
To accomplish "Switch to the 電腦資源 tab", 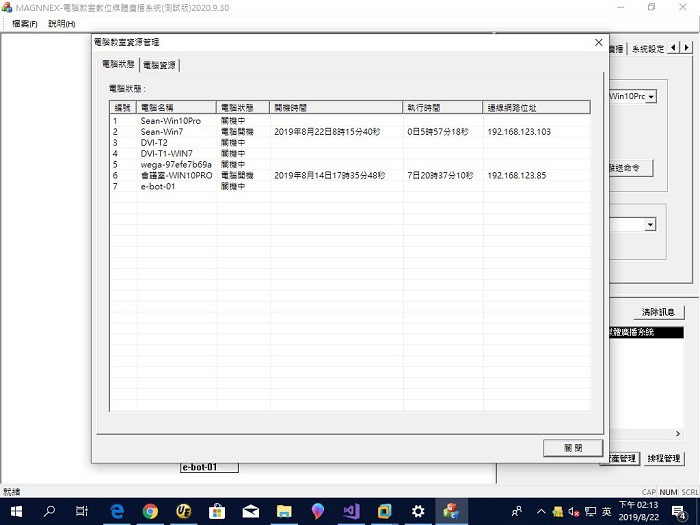I will pyautogui.click(x=160, y=65).
